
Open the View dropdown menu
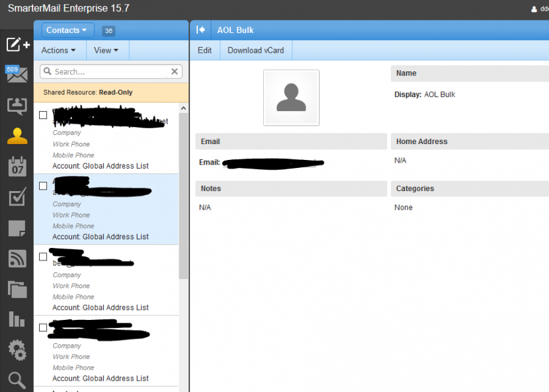107,50
